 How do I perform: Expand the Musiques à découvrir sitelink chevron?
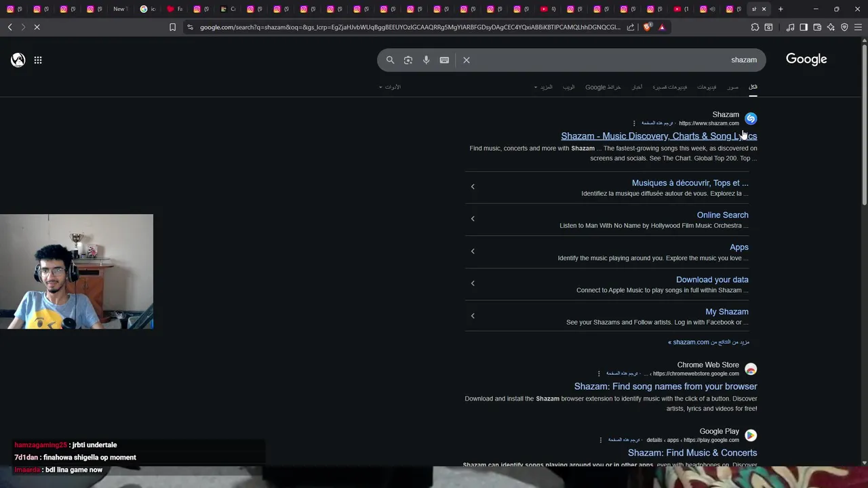click(x=473, y=187)
